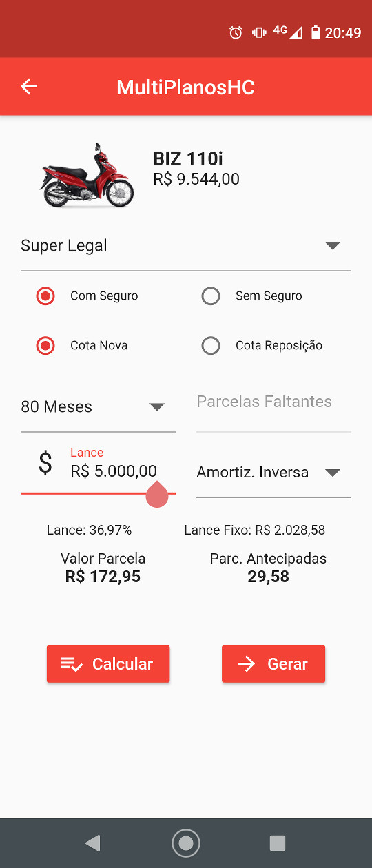
Task: Select the Cota Nova radio button
Action: click(45, 346)
